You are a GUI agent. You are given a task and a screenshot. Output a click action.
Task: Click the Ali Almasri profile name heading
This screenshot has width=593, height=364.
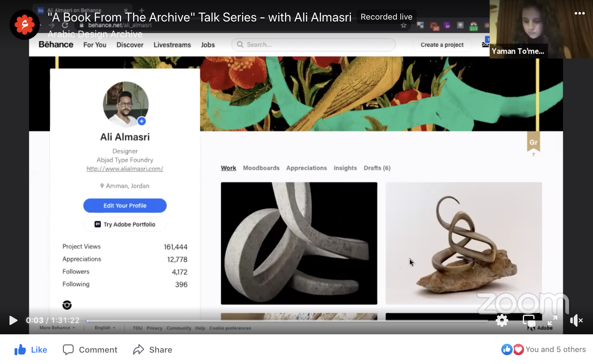125,137
